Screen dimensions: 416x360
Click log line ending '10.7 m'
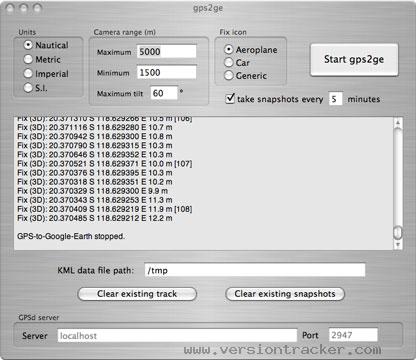click(x=95, y=127)
